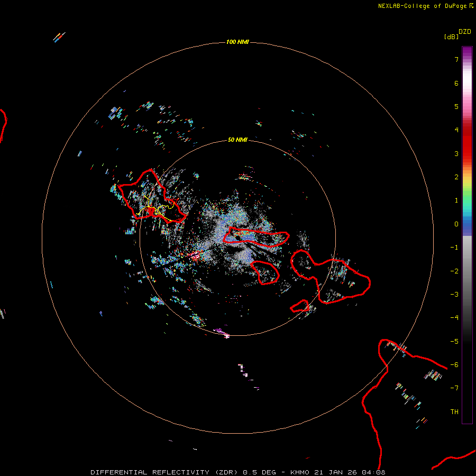The image size is (476, 476).
Task: Click the [dB] unit label
Action: coord(451,36)
